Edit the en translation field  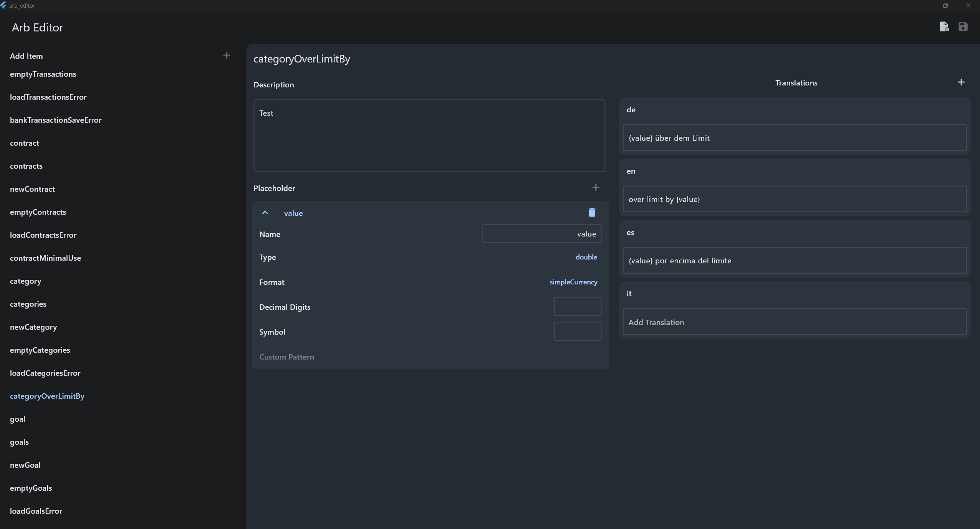coord(795,199)
